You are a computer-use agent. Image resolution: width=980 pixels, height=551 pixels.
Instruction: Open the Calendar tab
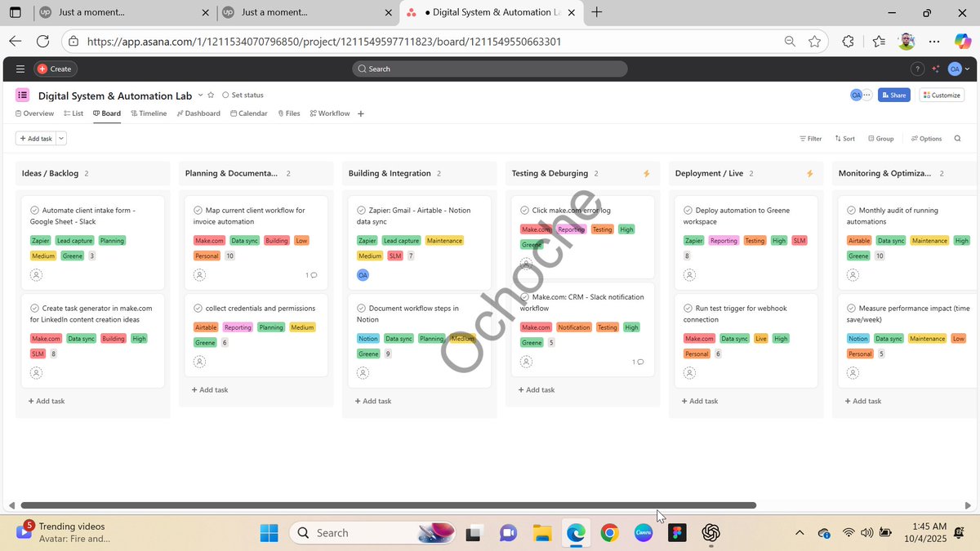click(x=249, y=113)
